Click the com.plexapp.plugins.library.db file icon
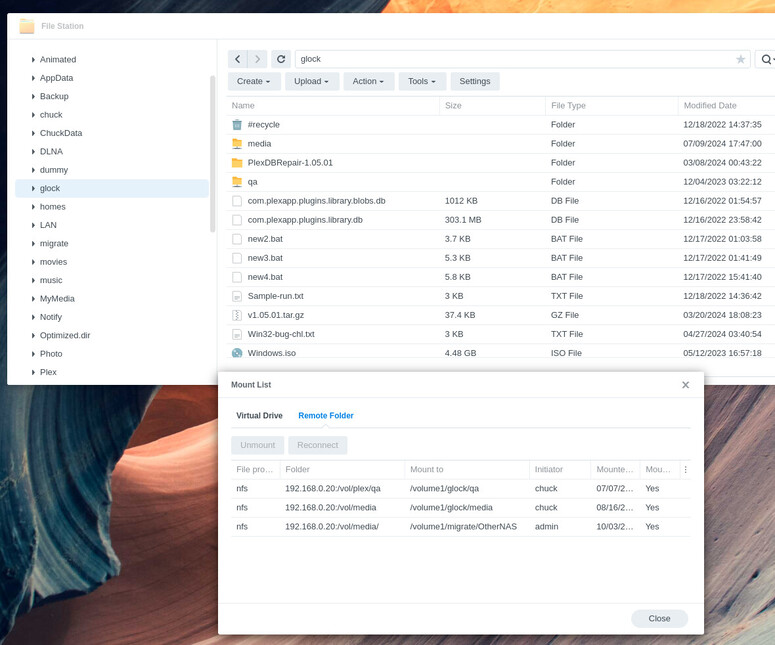Viewport: 775px width, 645px height. pos(237,220)
